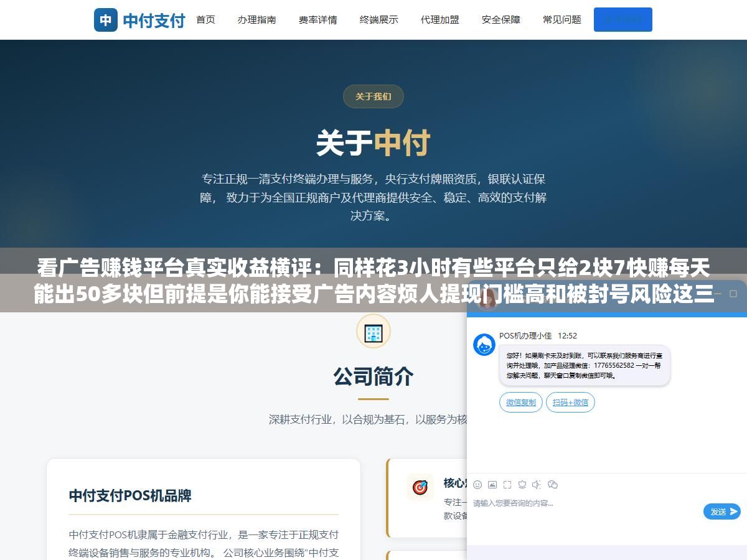
Task: Click the target icon on the 核心 card
Action: tap(420, 487)
